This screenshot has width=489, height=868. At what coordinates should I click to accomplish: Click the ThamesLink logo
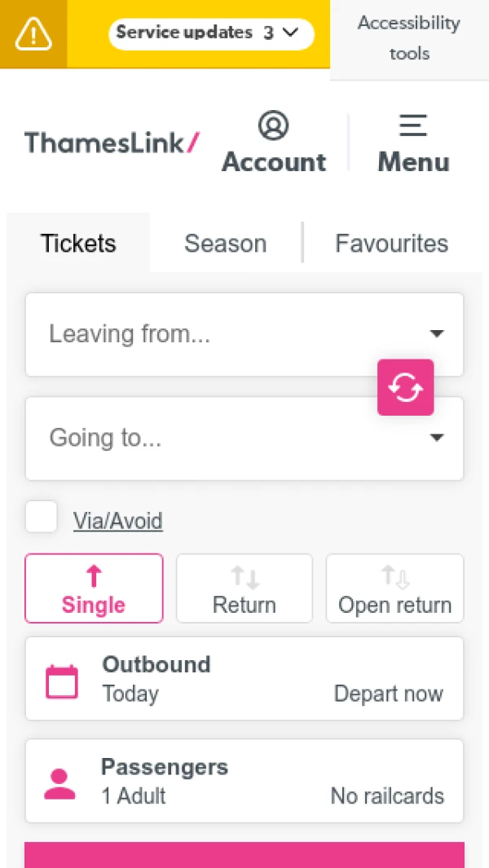(112, 143)
